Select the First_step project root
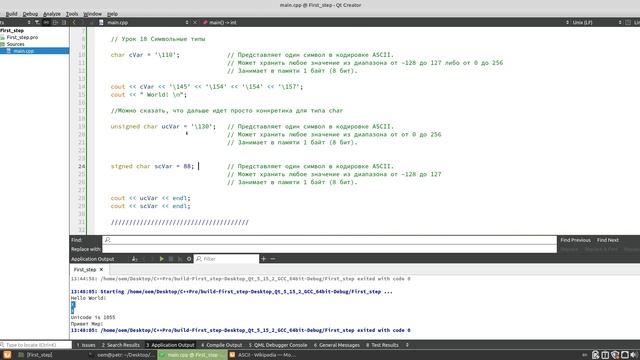 pos(12,31)
